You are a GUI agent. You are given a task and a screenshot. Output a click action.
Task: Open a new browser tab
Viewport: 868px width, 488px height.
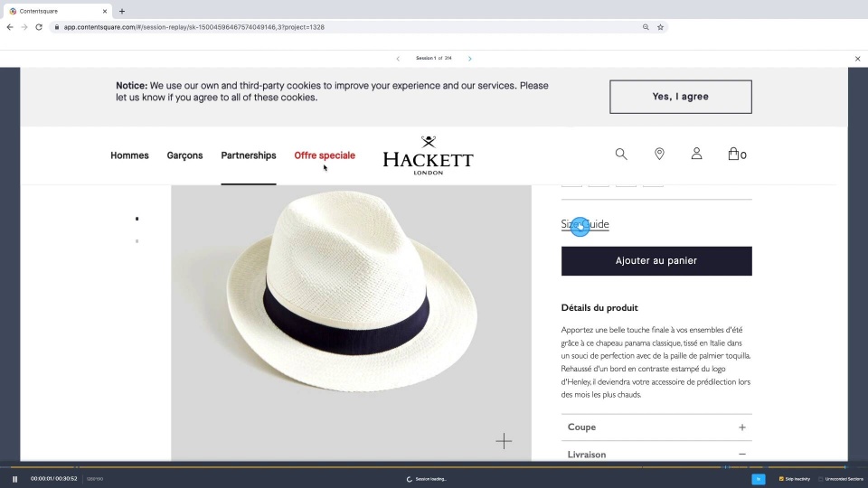coord(122,11)
